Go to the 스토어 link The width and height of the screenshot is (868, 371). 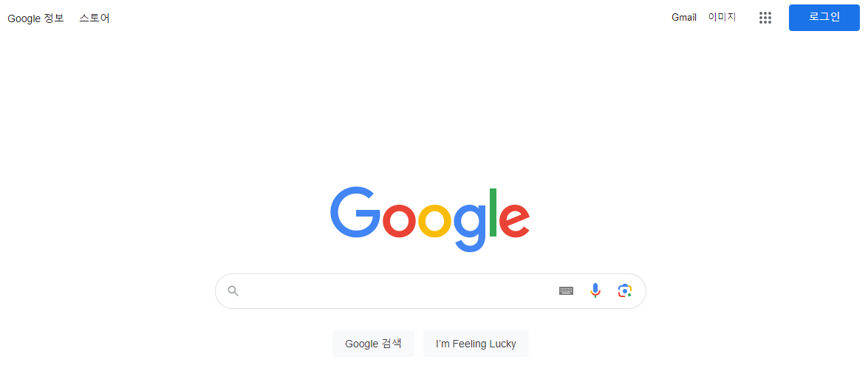[x=94, y=18]
